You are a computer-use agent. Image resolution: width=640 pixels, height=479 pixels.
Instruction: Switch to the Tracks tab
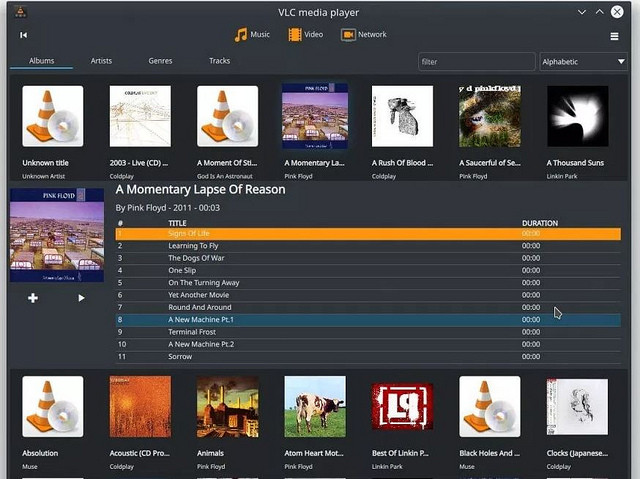(x=220, y=61)
